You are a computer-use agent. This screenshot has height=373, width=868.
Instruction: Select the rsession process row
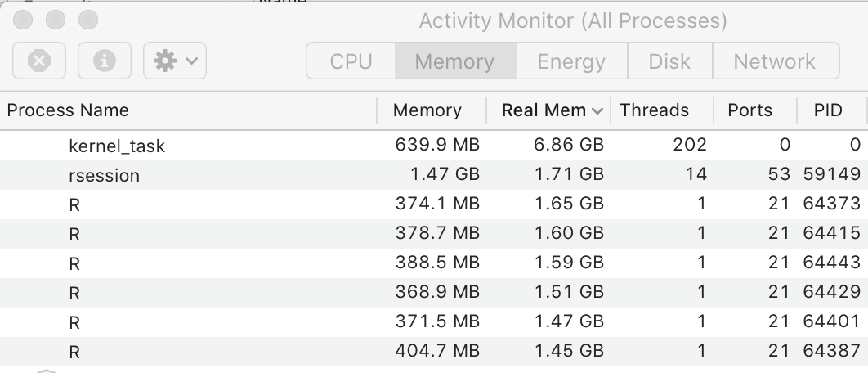(x=104, y=175)
